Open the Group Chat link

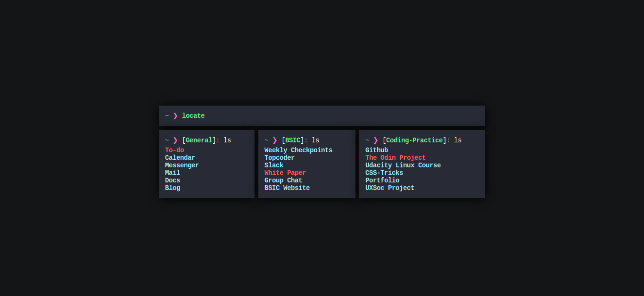point(283,181)
